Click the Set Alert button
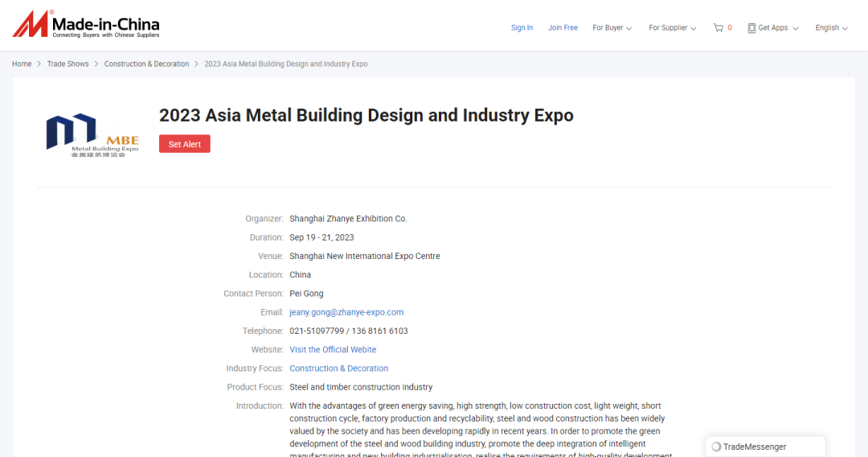Screen dimensions: 868x457 tap(184, 144)
